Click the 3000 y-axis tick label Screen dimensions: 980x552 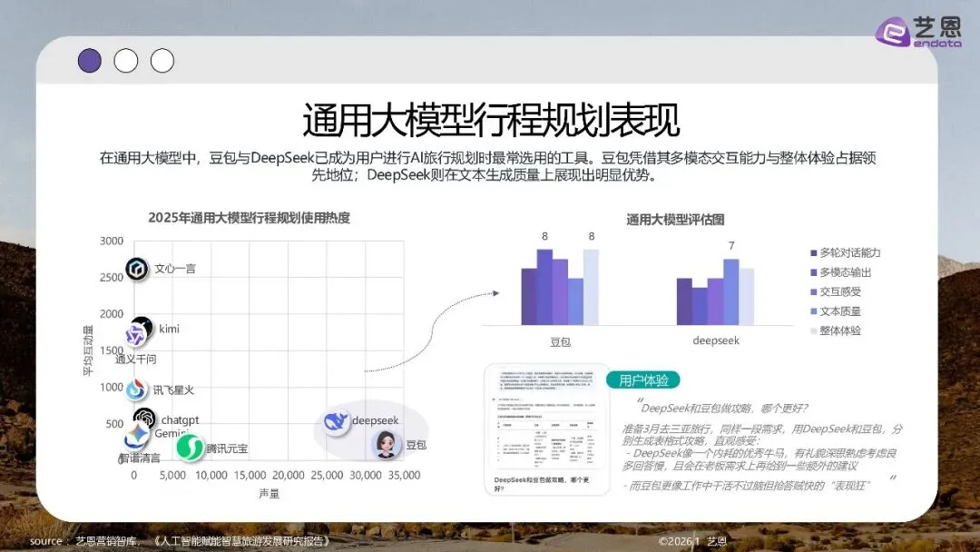(x=112, y=241)
